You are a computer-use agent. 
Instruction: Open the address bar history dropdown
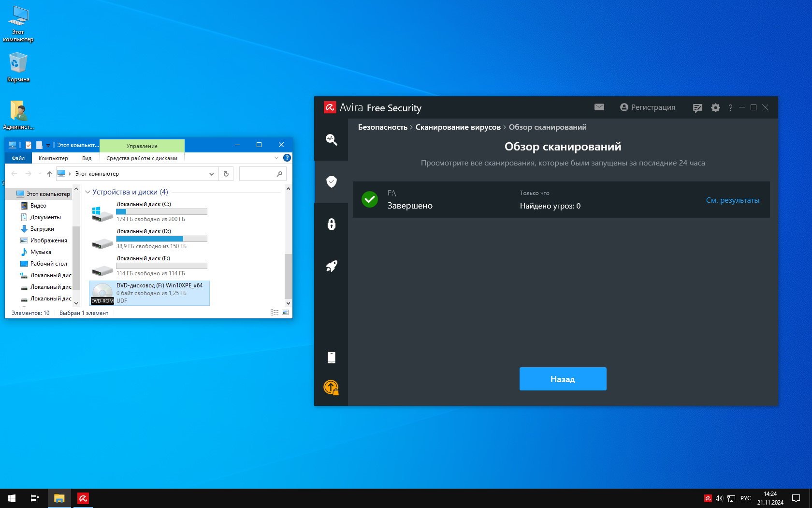[211, 174]
